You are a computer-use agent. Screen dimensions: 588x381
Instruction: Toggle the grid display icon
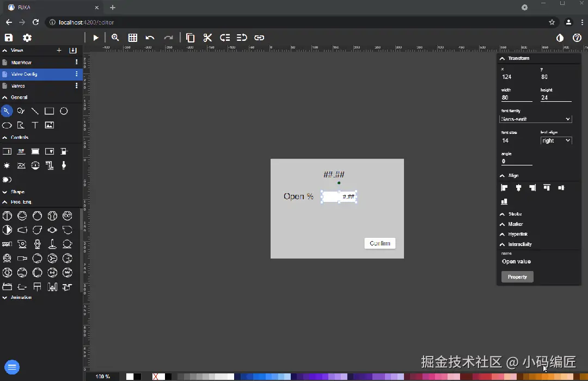pyautogui.click(x=133, y=38)
